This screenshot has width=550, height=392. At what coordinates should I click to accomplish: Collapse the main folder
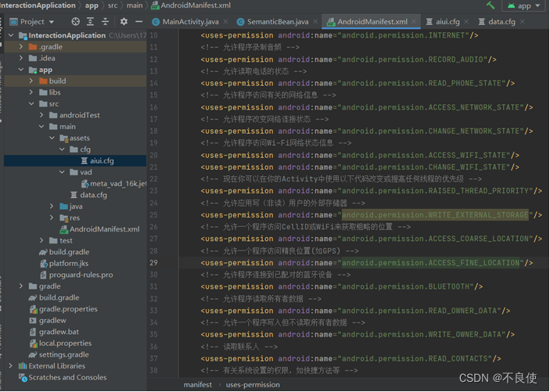click(41, 126)
